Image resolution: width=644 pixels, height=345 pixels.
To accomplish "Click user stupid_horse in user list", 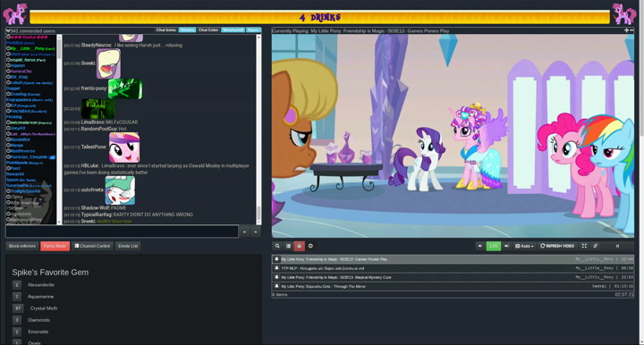I will [25, 60].
